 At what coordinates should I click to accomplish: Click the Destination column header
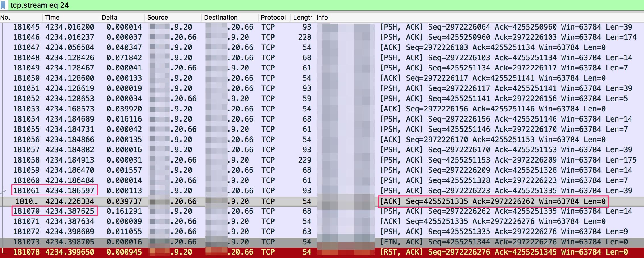coord(230,17)
